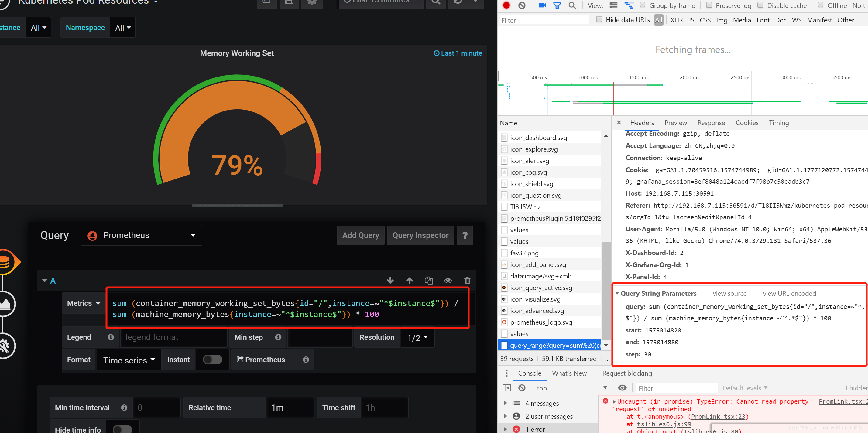Toggle the Preserve log checkbox

click(708, 5)
